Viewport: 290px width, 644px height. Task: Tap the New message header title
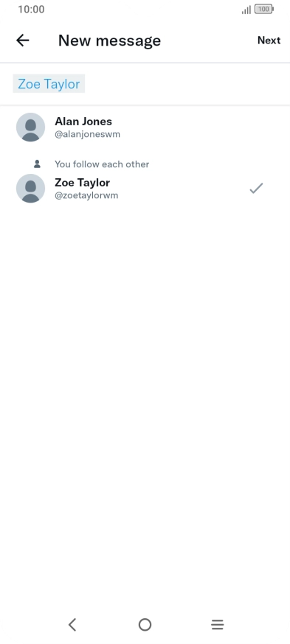pos(109,41)
